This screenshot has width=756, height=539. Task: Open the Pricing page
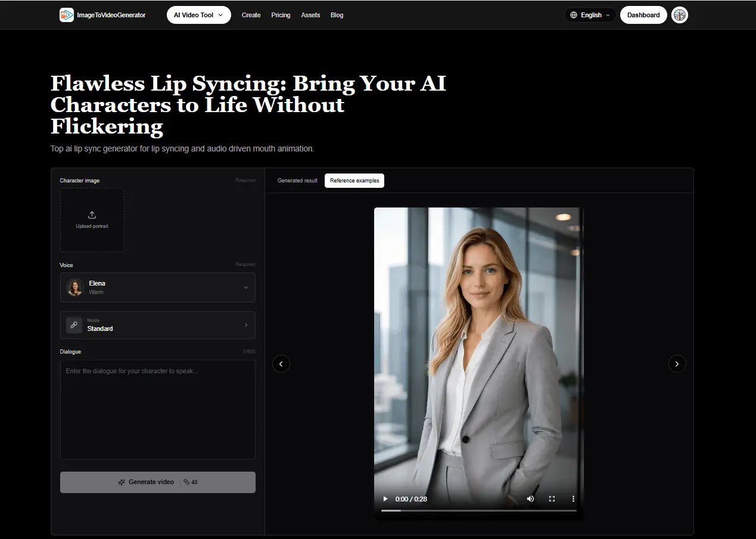(281, 15)
